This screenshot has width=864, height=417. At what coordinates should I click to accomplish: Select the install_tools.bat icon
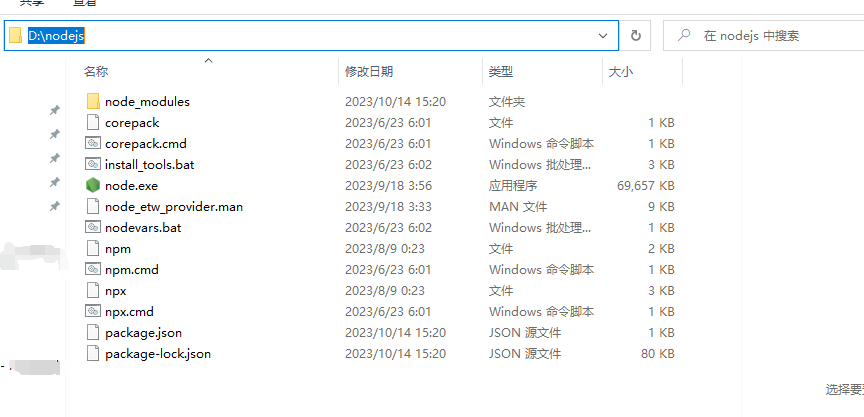[x=93, y=164]
